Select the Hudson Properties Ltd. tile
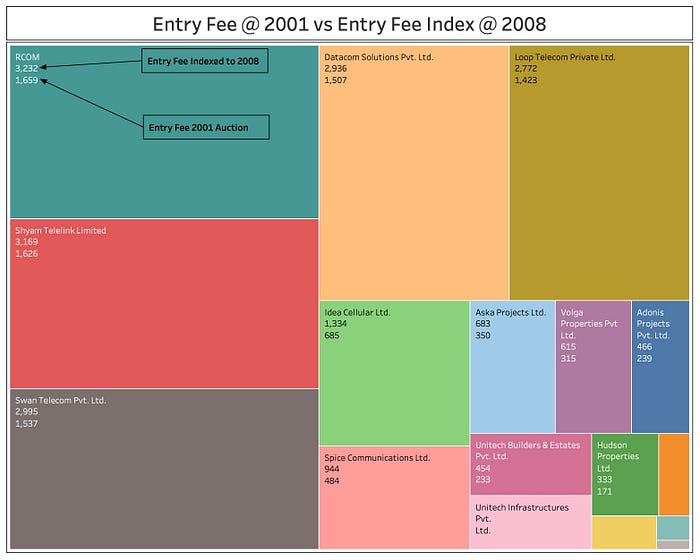Screen dimensions: 700x560 pyautogui.click(x=625, y=474)
